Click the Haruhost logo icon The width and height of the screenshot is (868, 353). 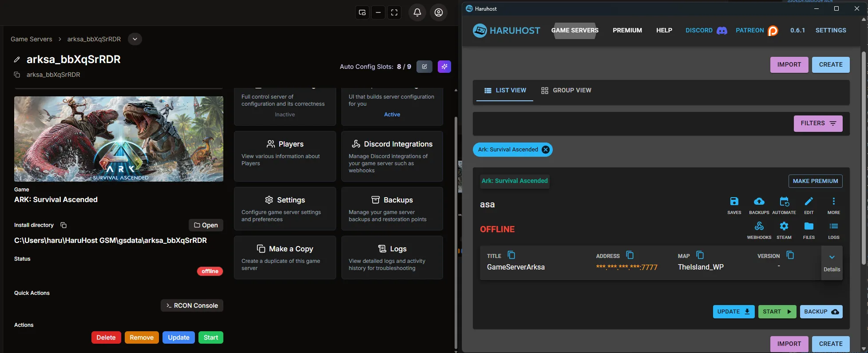(480, 31)
